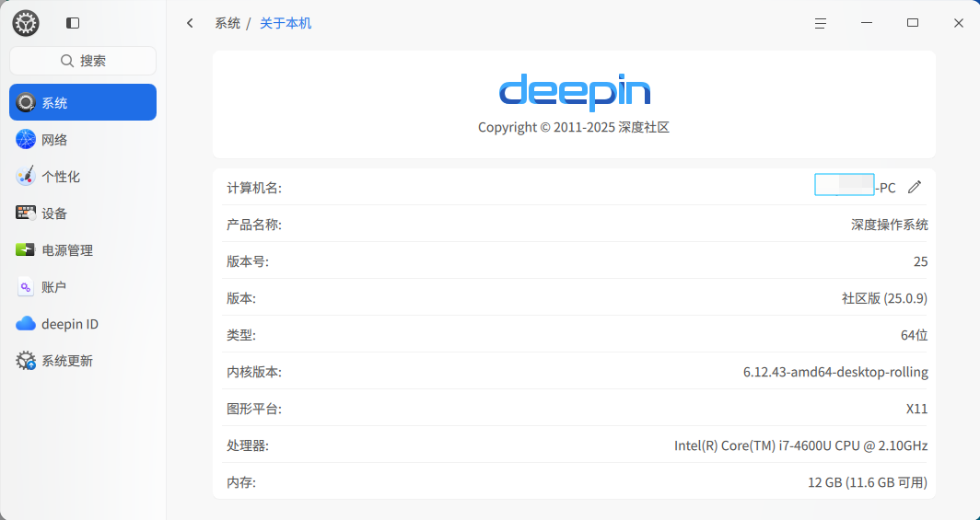Select the Intel(R) Core(TM) i7-4600U processor value
Image resolution: width=980 pixels, height=520 pixels.
point(800,445)
